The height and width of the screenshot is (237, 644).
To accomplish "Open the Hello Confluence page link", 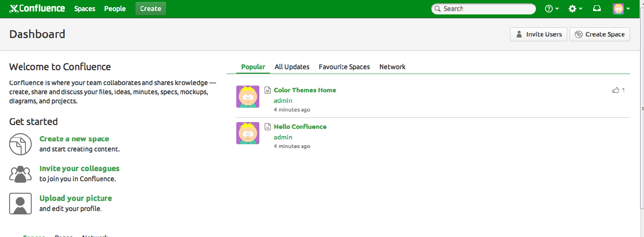I will (300, 126).
